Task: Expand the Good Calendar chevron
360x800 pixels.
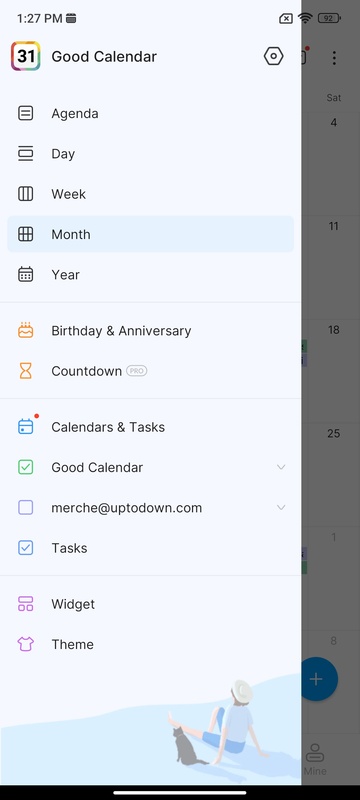Action: 281,467
